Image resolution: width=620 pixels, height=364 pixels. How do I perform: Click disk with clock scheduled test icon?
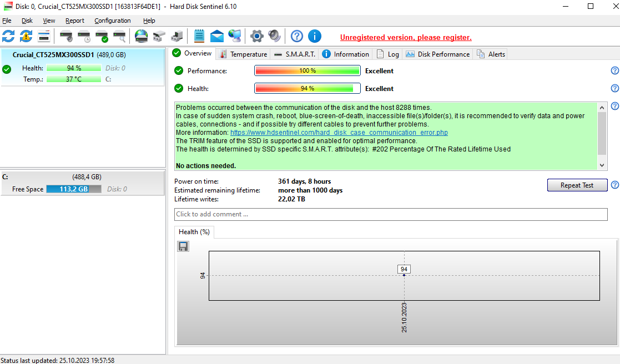(84, 37)
